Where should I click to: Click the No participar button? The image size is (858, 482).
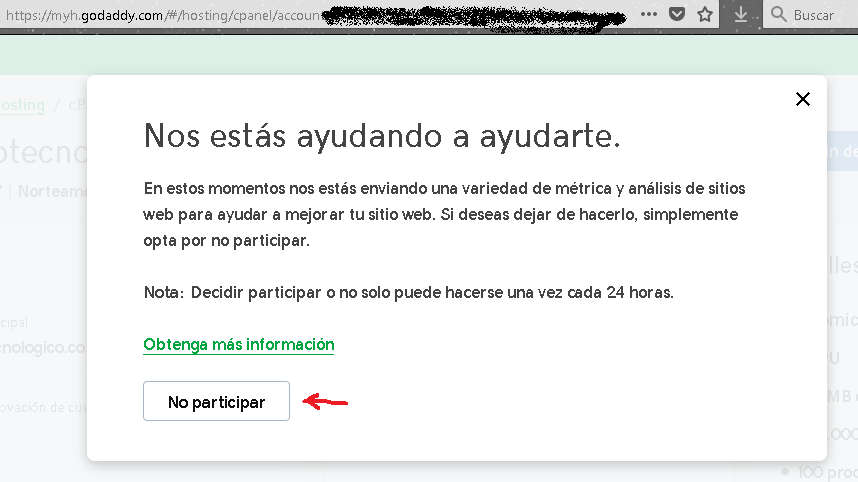click(216, 401)
